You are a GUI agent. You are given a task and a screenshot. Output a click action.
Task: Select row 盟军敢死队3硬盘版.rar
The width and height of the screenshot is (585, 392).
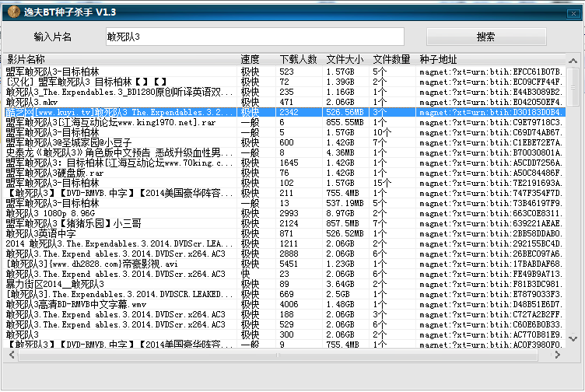(284, 173)
